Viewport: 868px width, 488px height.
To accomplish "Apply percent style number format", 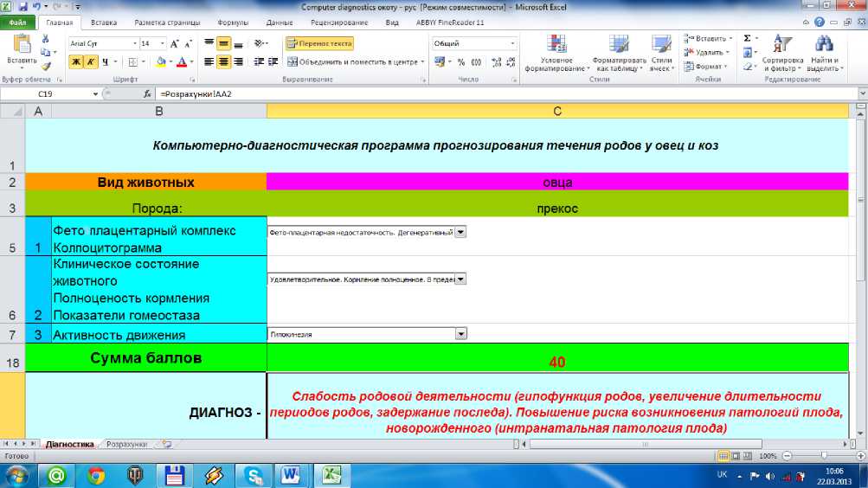I will pyautogui.click(x=461, y=62).
